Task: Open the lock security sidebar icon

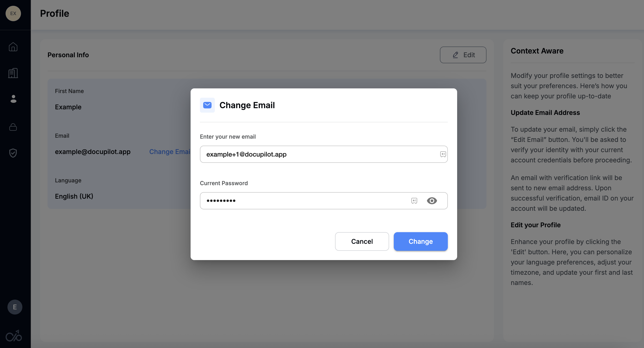Action: tap(13, 127)
